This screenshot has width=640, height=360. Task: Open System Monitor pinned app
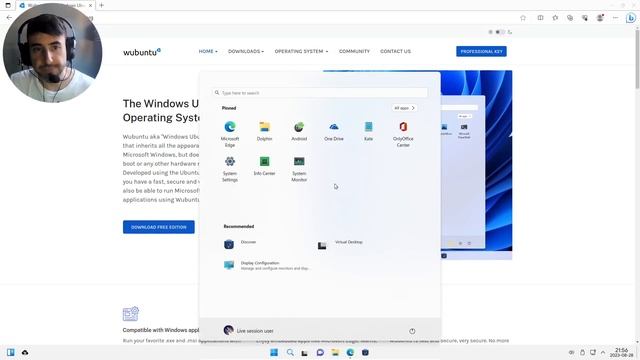click(299, 169)
